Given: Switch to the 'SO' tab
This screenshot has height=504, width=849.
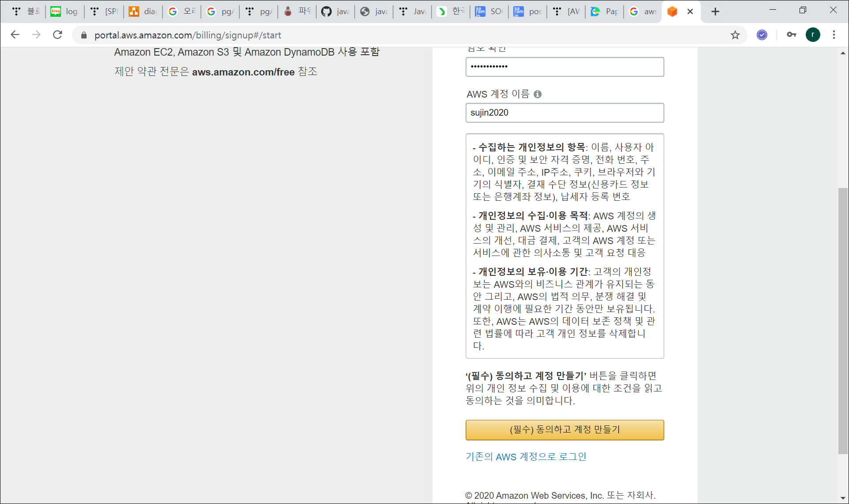Looking at the screenshot, I should [x=489, y=12].
